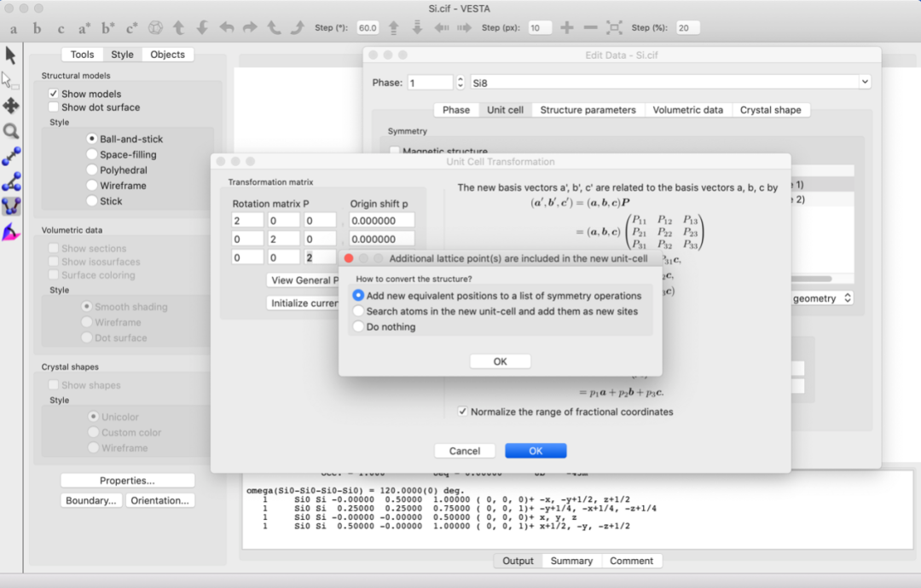Click the View General Positions button
Image resolution: width=921 pixels, height=588 pixels.
303,280
